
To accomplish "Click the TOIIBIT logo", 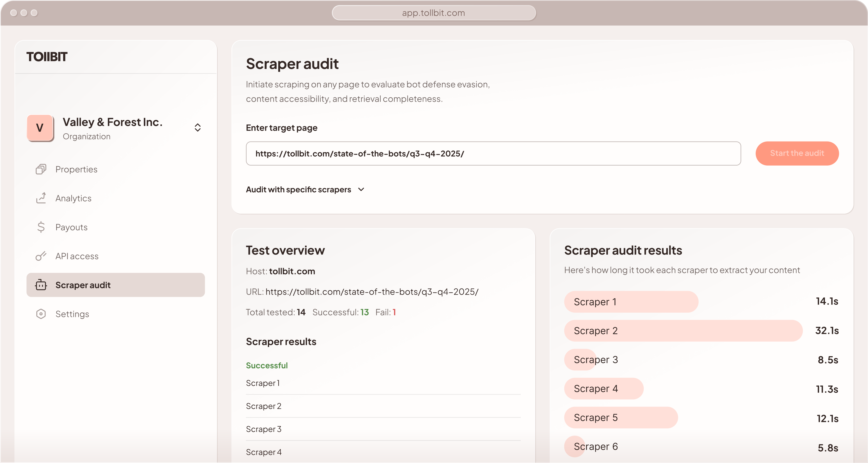I will pos(47,57).
